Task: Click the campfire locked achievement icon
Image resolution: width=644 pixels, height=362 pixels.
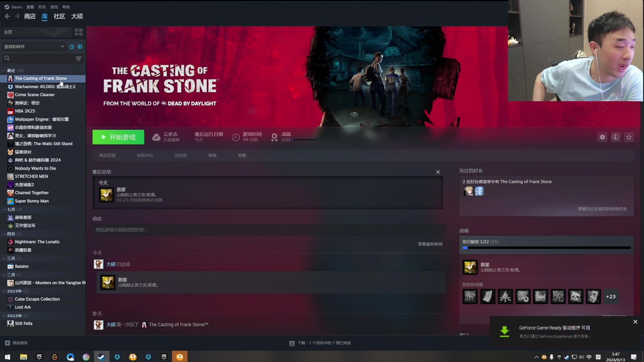Action: 505,297
